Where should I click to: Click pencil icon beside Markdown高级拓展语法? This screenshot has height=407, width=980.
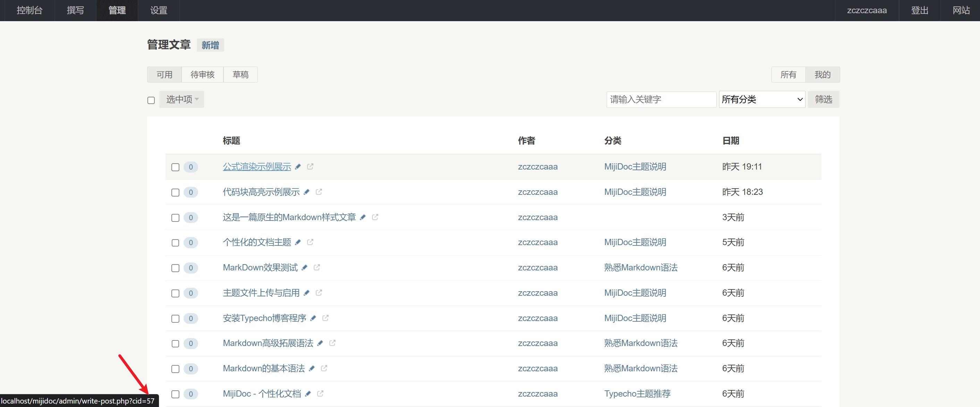(x=320, y=343)
